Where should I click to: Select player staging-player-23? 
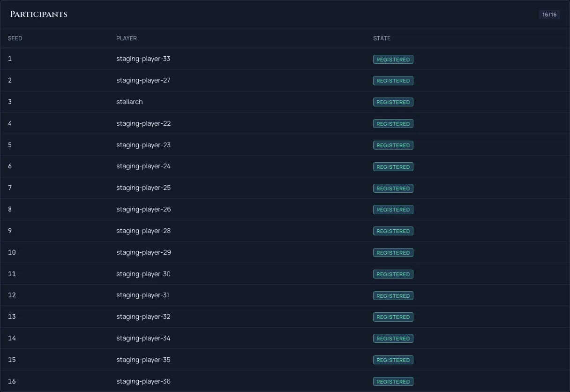click(143, 145)
